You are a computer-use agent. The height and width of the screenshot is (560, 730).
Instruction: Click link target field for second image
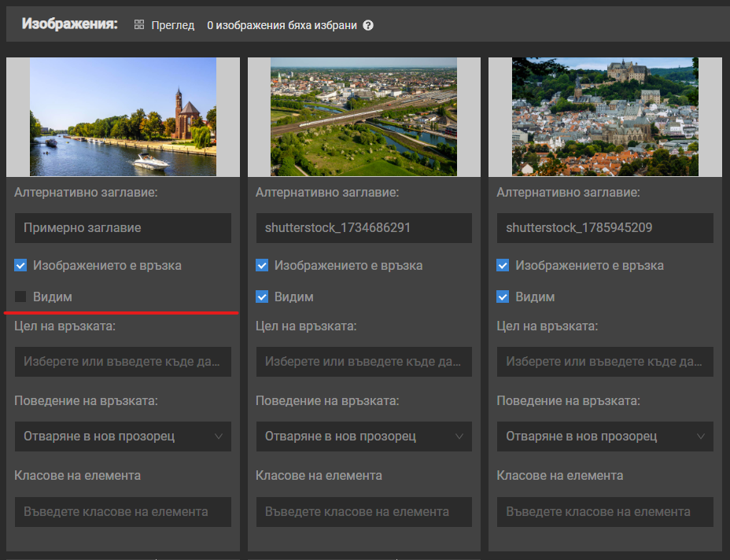point(363,362)
